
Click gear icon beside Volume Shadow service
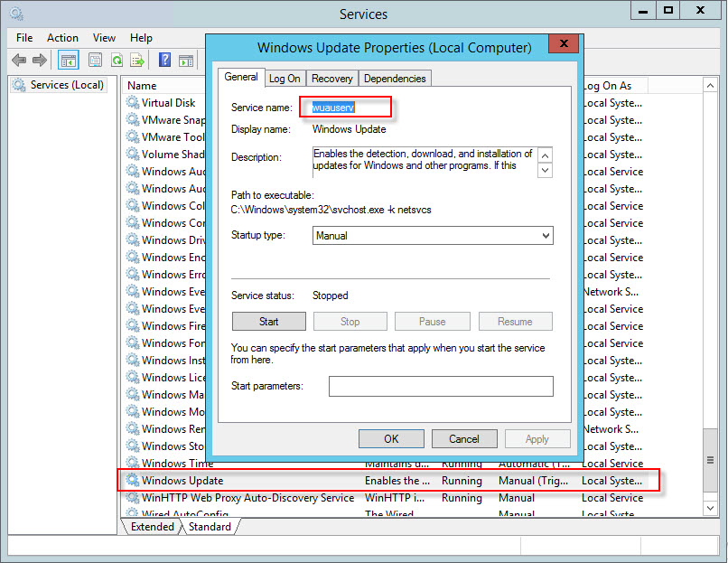pos(133,155)
